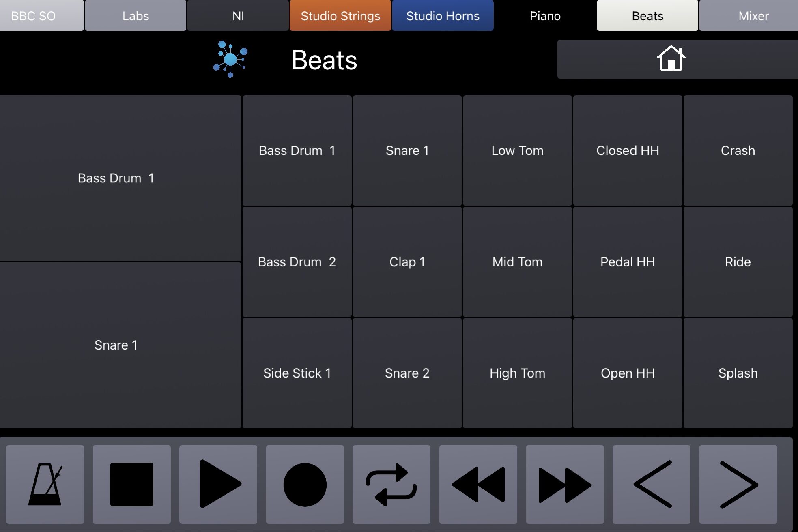Open the Piano tab
798x532 pixels.
click(x=545, y=16)
